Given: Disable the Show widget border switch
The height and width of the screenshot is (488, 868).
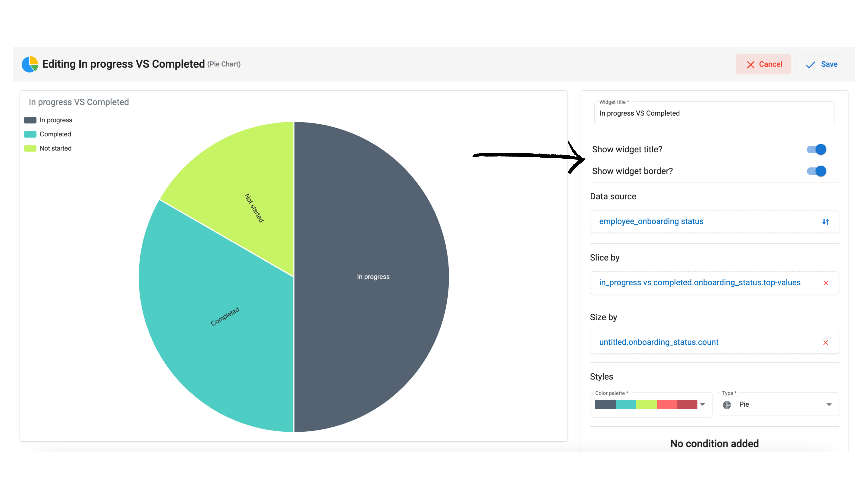Looking at the screenshot, I should point(816,171).
